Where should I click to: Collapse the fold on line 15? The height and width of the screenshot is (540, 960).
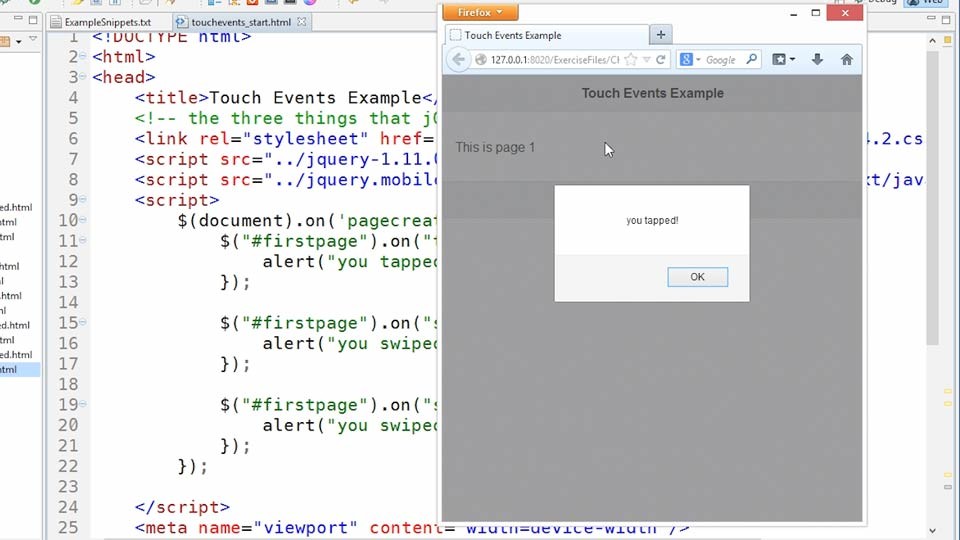point(83,322)
